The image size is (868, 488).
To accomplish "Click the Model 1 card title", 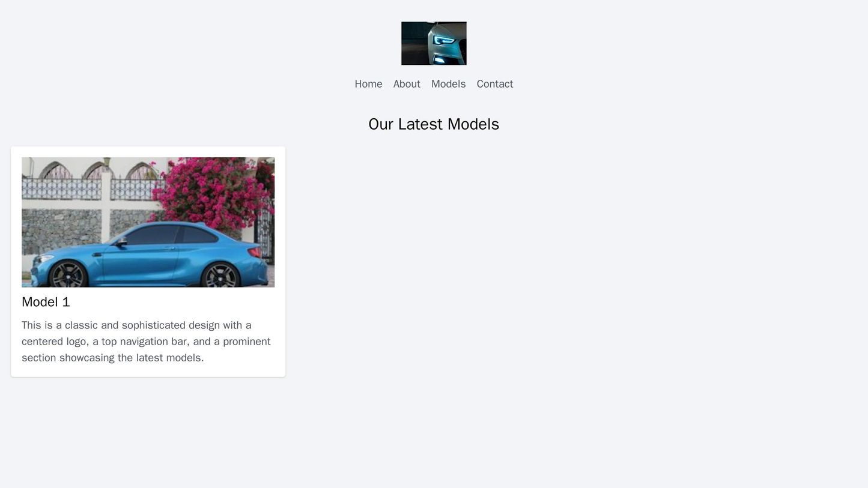I will coord(46,302).
